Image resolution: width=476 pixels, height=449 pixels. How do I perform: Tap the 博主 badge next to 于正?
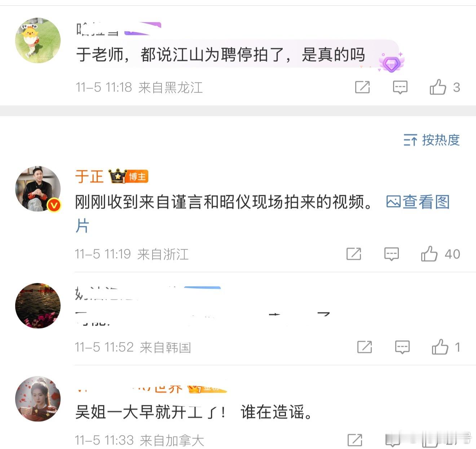[x=138, y=176]
